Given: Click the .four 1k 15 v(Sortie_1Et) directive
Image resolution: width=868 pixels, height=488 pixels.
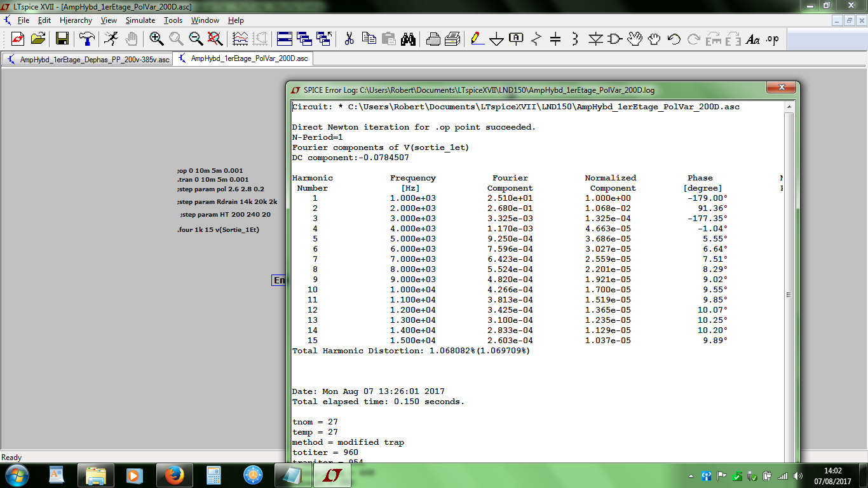Looking at the screenshot, I should pyautogui.click(x=218, y=229).
